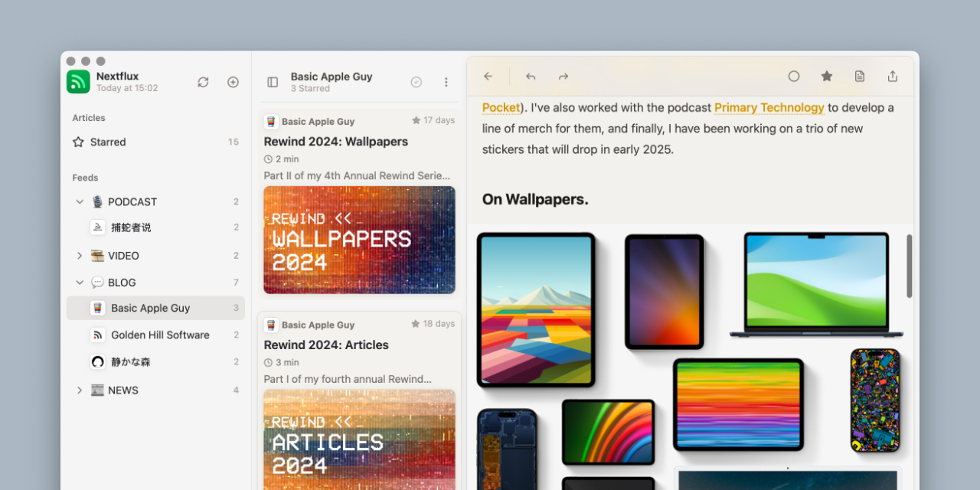Open the article list more options menu

(446, 82)
